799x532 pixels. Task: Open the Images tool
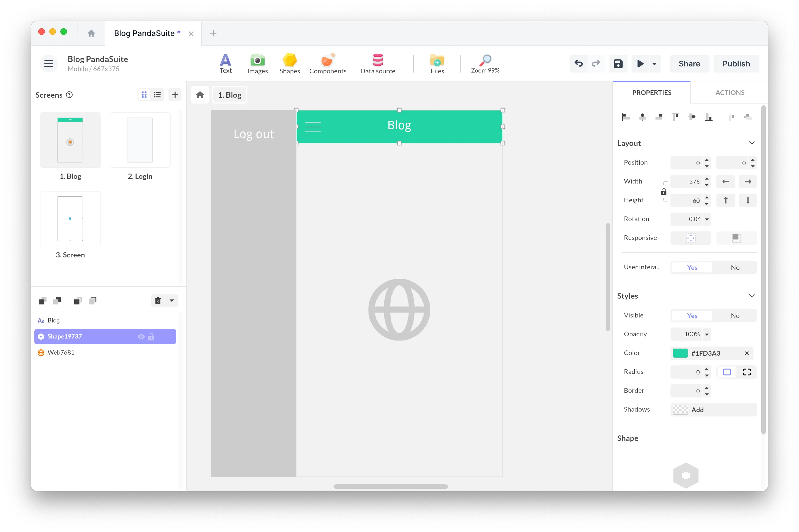tap(257, 63)
